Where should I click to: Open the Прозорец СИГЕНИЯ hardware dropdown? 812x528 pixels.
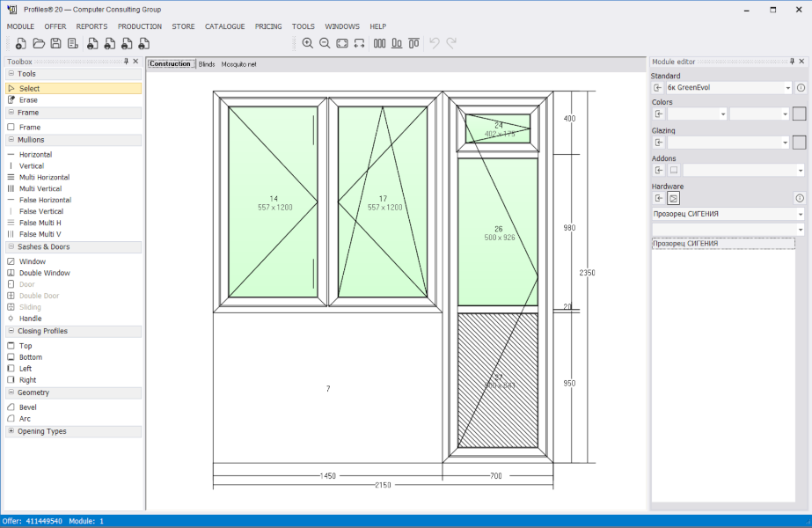pos(800,214)
